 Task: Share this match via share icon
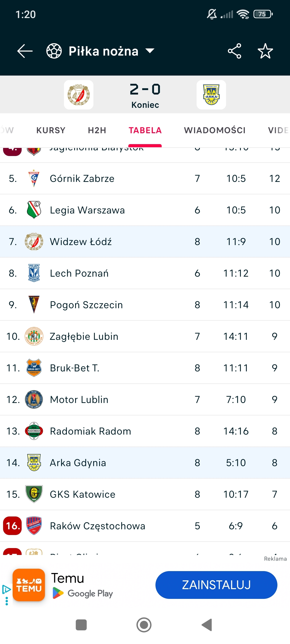click(x=234, y=51)
